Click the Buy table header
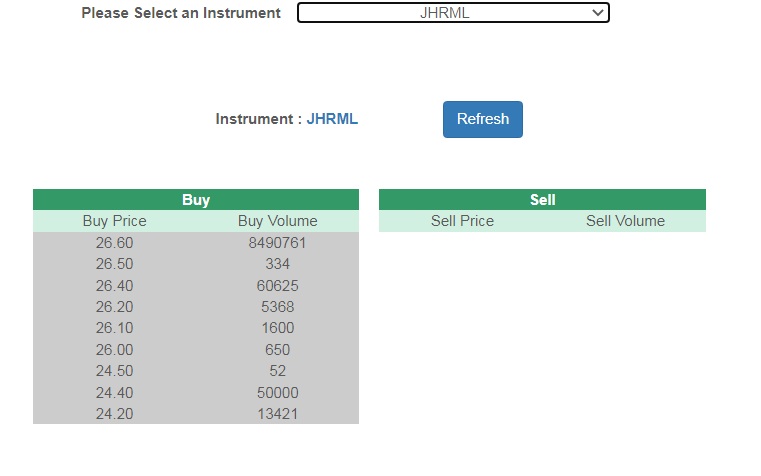761x476 pixels. point(196,200)
